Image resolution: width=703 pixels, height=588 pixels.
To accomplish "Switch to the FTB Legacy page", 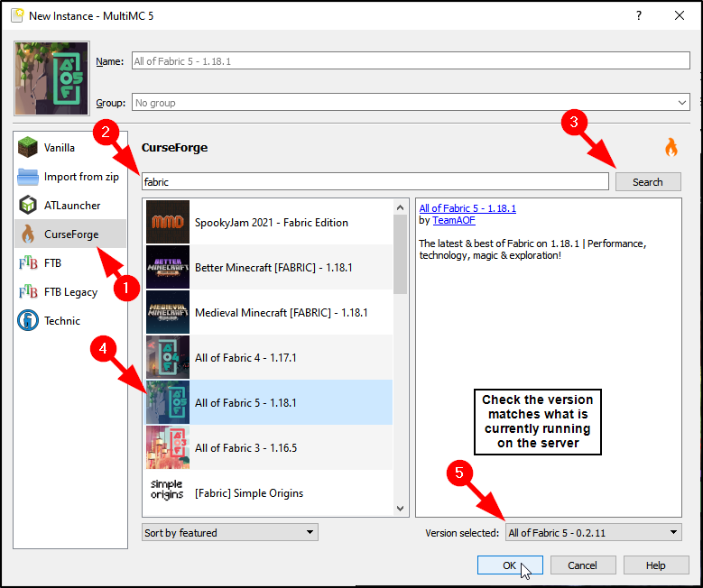I will (70, 292).
